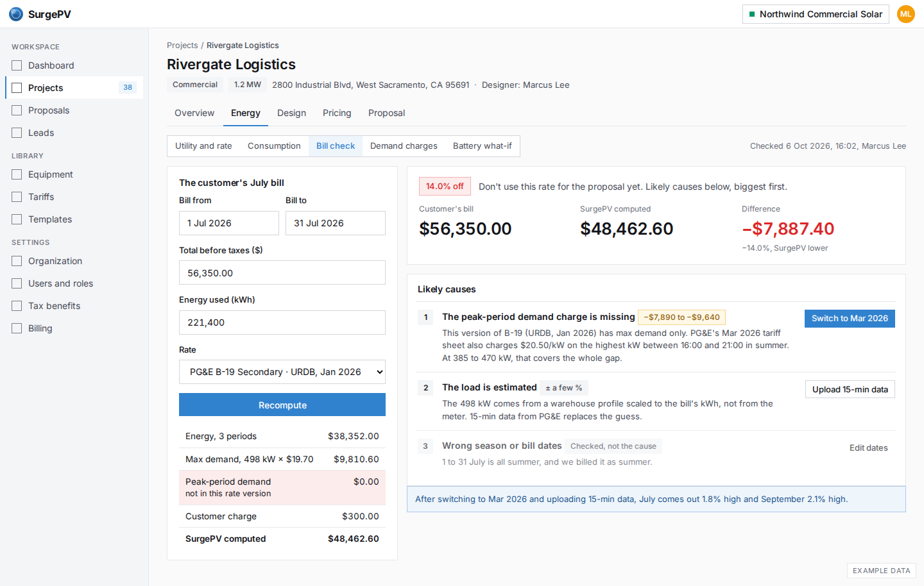
Task: Select the Bill check sub-tab
Action: point(336,146)
